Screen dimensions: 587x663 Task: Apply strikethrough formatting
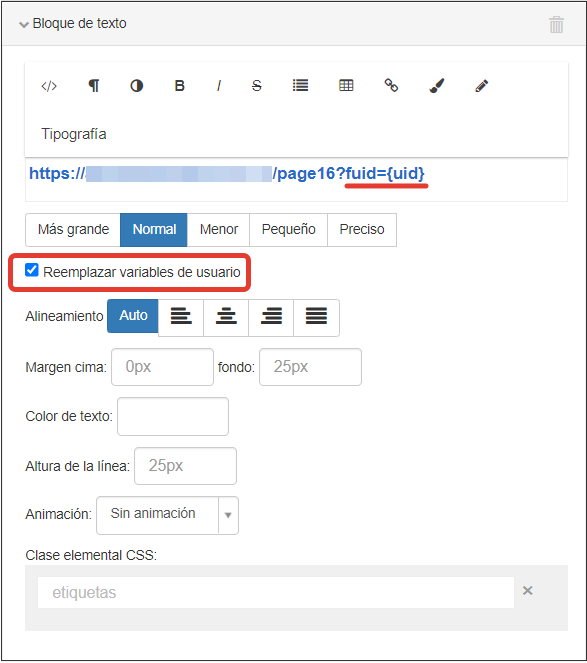tap(256, 86)
